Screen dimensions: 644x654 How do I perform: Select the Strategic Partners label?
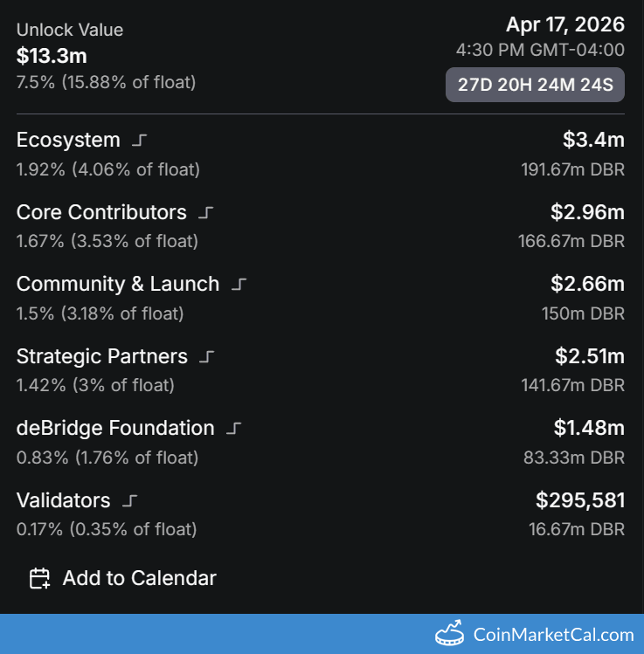[101, 357]
